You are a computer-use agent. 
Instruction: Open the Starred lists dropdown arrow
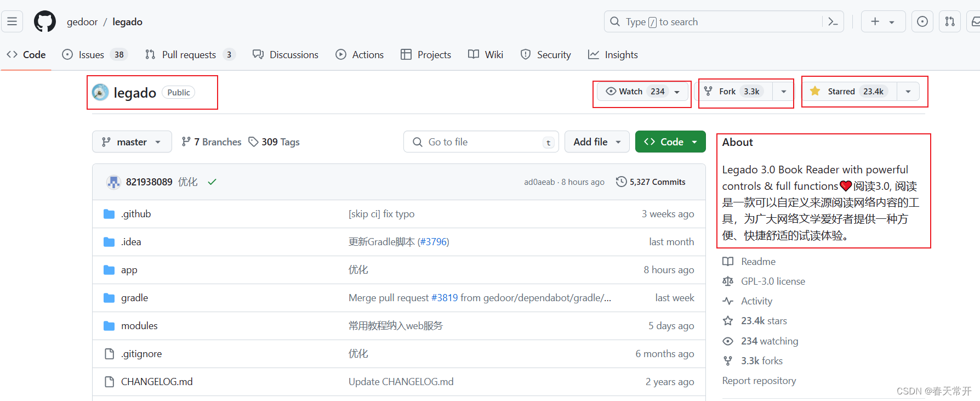tap(908, 91)
